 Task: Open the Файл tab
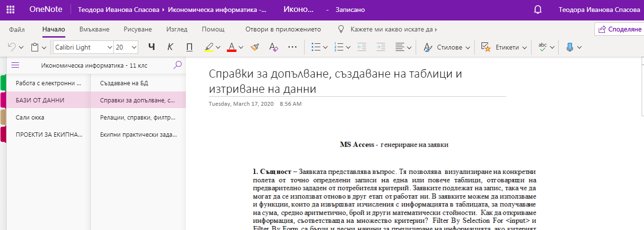click(x=17, y=29)
